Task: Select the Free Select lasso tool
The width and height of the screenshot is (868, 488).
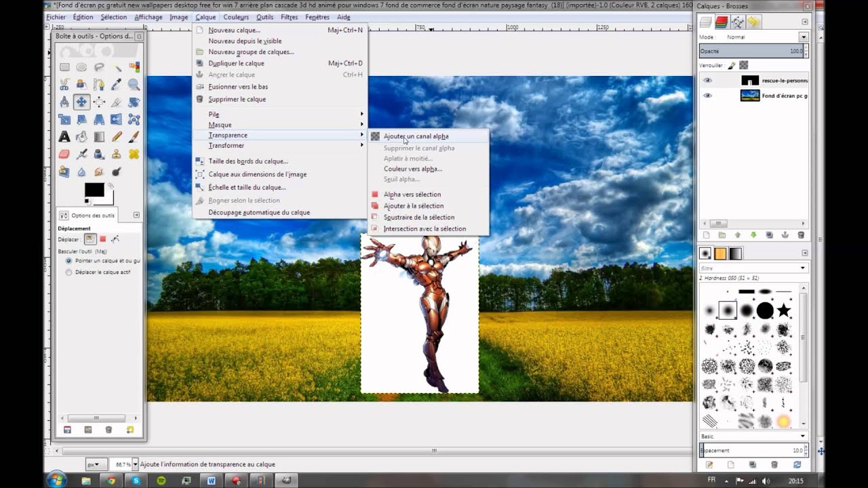Action: [x=99, y=67]
